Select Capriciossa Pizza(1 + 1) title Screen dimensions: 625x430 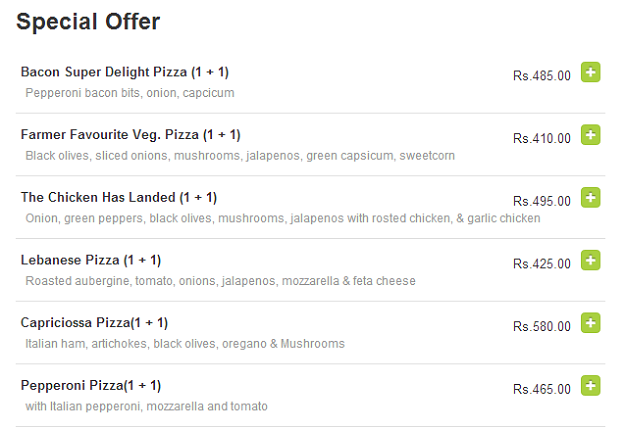[x=94, y=323]
